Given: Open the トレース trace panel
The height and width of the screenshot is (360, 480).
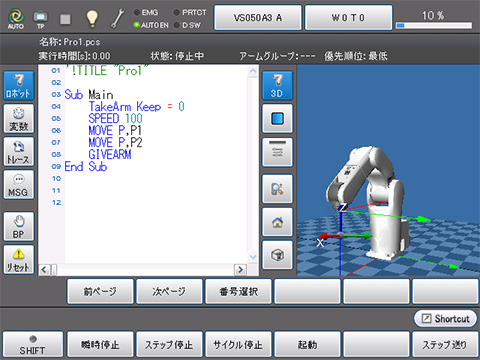Looking at the screenshot, I should click(19, 152).
